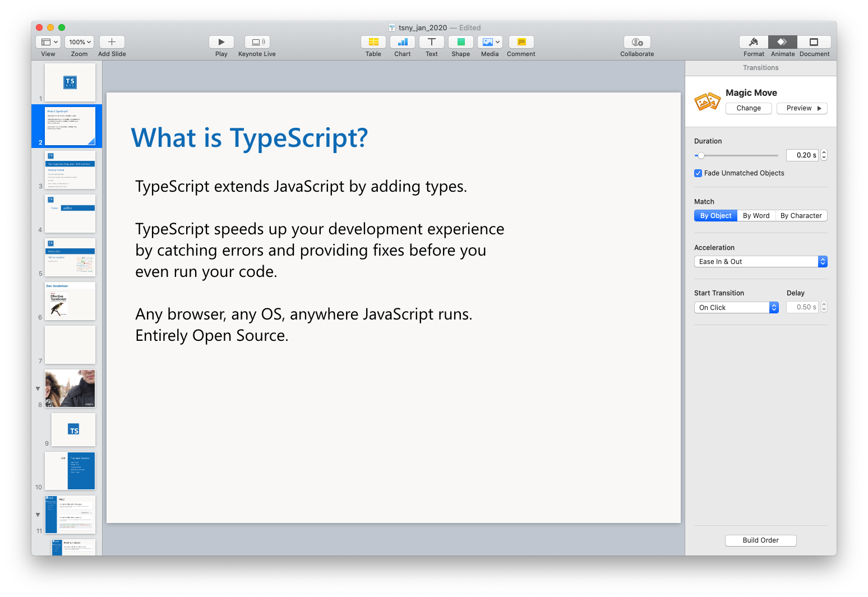Image resolution: width=868 pixels, height=597 pixels.
Task: Start the slideshow with Play
Action: click(x=221, y=42)
